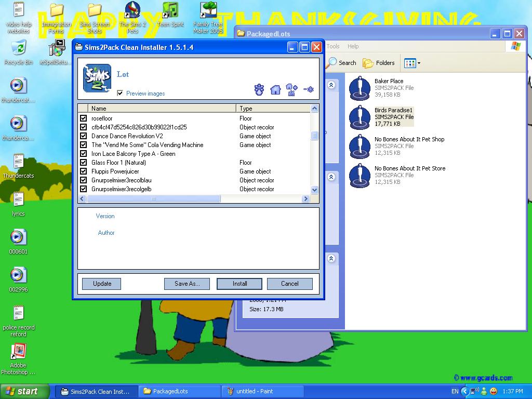Click the Sims 2 logo image
The width and height of the screenshot is (532, 399).
(x=97, y=78)
